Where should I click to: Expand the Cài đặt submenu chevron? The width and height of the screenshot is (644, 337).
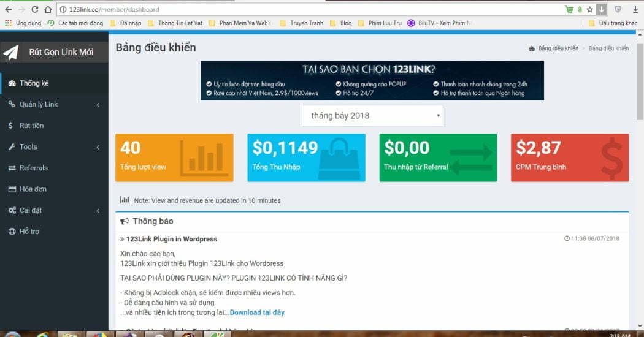98,211
